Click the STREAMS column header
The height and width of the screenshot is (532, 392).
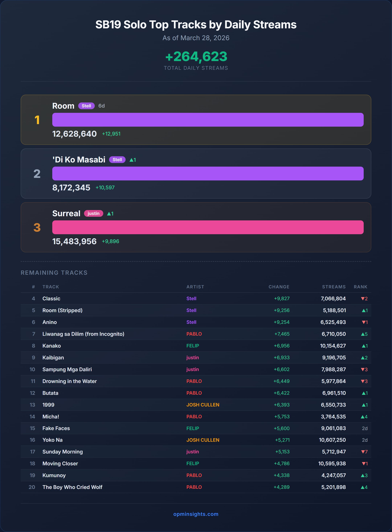coord(334,287)
